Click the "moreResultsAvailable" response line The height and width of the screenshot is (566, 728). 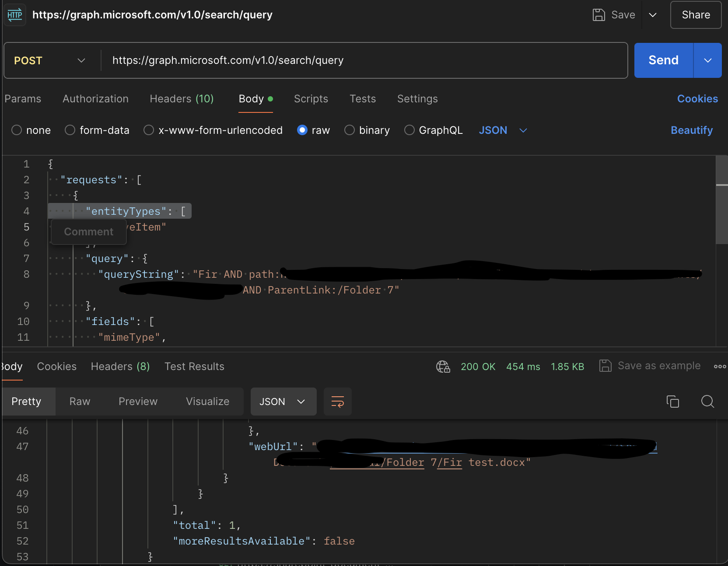264,541
